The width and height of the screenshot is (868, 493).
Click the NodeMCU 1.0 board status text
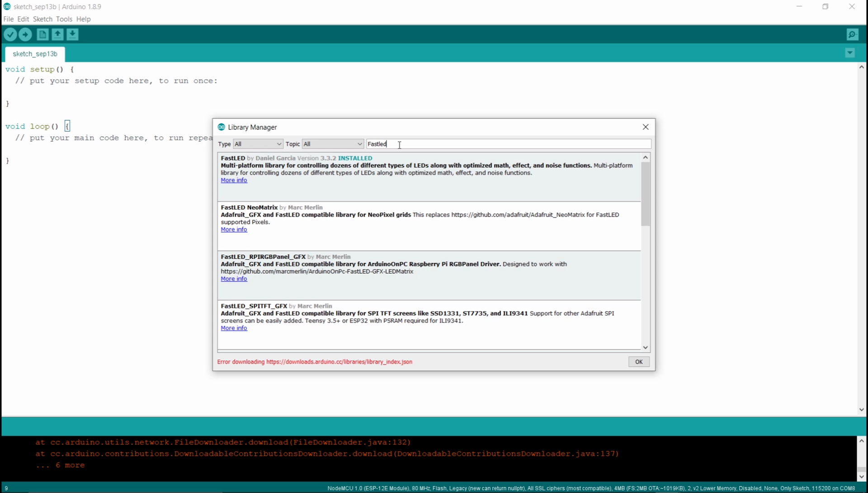(x=591, y=488)
